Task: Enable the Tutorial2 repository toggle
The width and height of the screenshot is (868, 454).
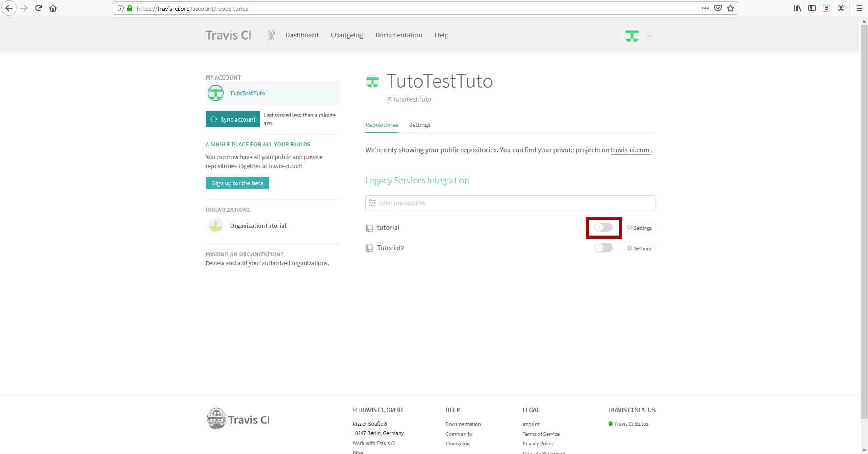Action: point(603,248)
